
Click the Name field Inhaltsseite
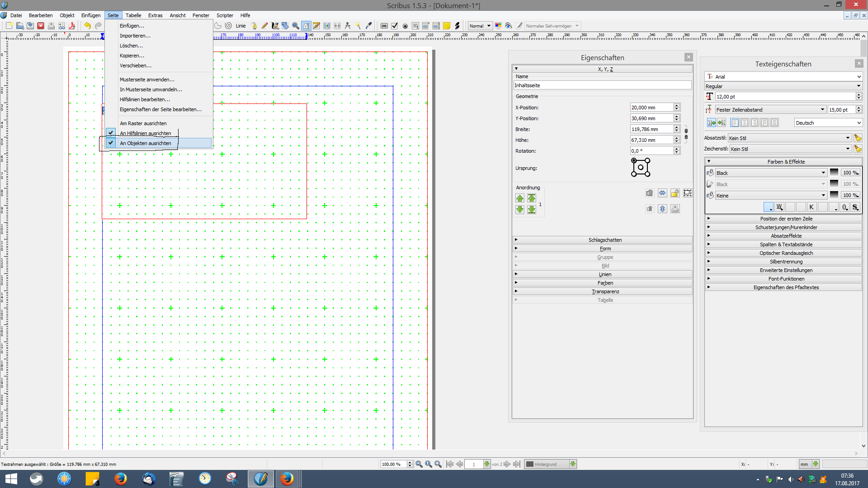[602, 85]
